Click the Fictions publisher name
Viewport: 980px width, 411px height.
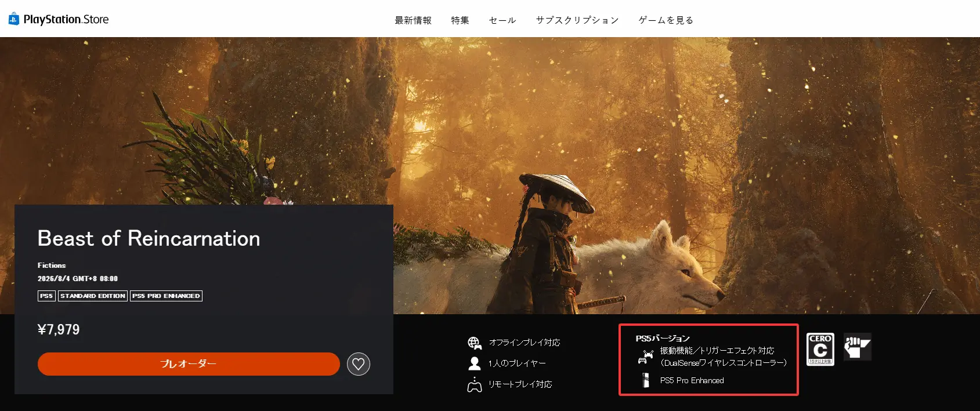52,265
